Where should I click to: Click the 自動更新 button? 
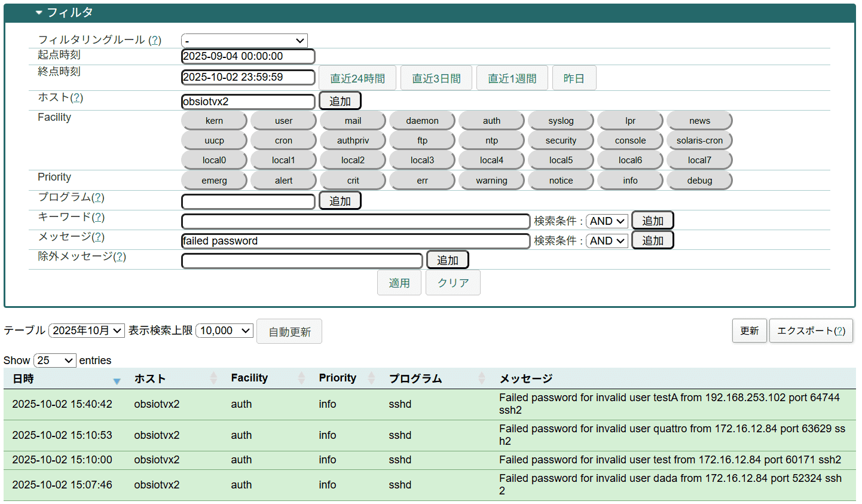point(289,332)
